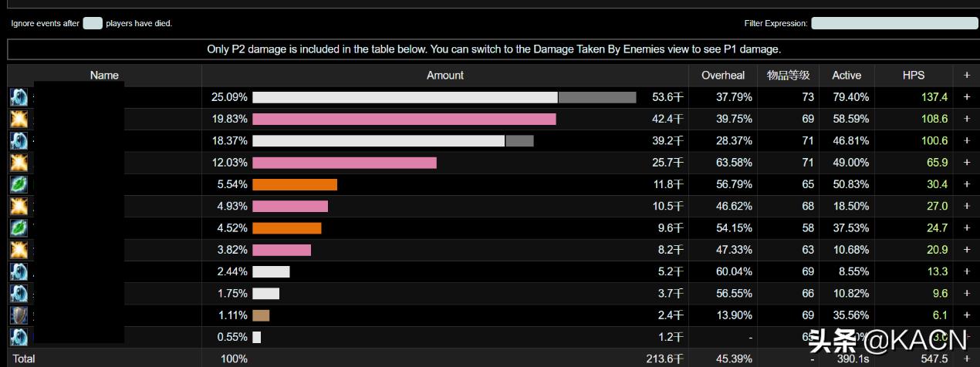
Task: Expand the row with 137.4 HPS
Action: click(x=966, y=97)
